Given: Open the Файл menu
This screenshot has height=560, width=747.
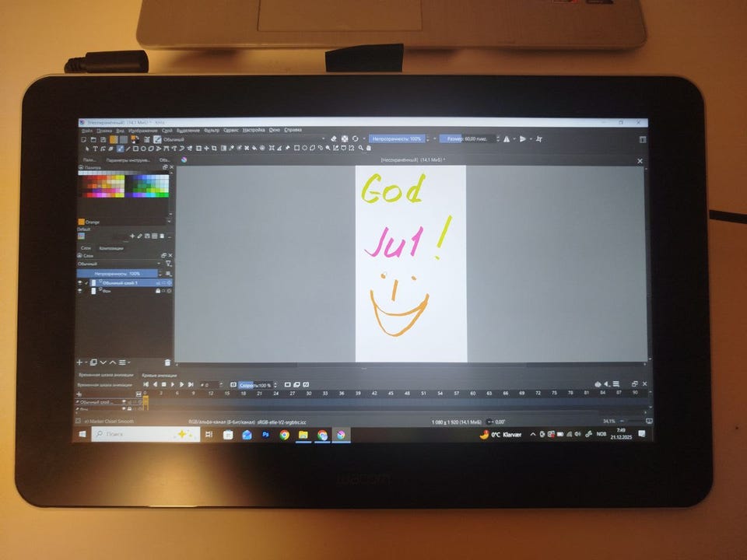Looking at the screenshot, I should click(x=87, y=131).
